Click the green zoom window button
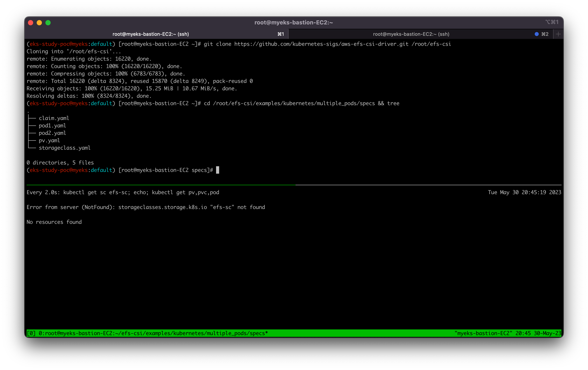Screen dimensions: 588x370 pyautogui.click(x=48, y=23)
